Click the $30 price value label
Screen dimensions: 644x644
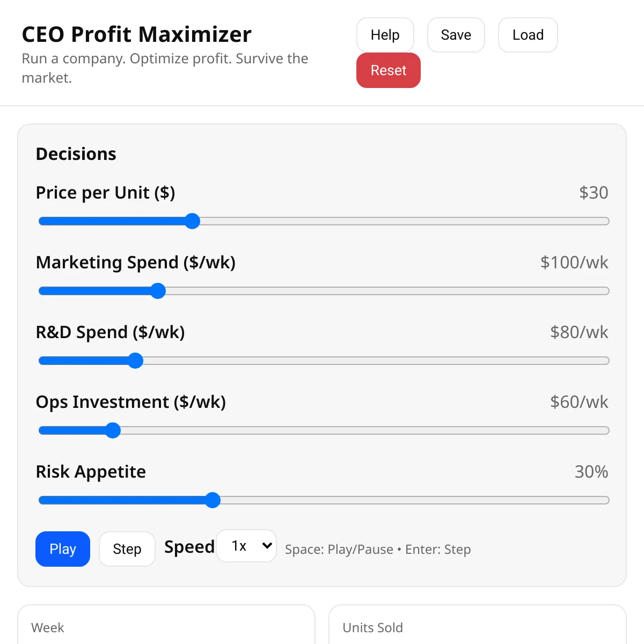click(x=593, y=193)
